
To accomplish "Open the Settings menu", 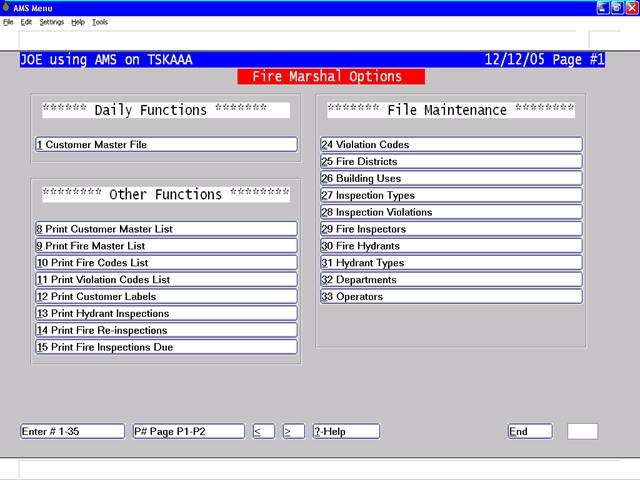I will coord(51,22).
